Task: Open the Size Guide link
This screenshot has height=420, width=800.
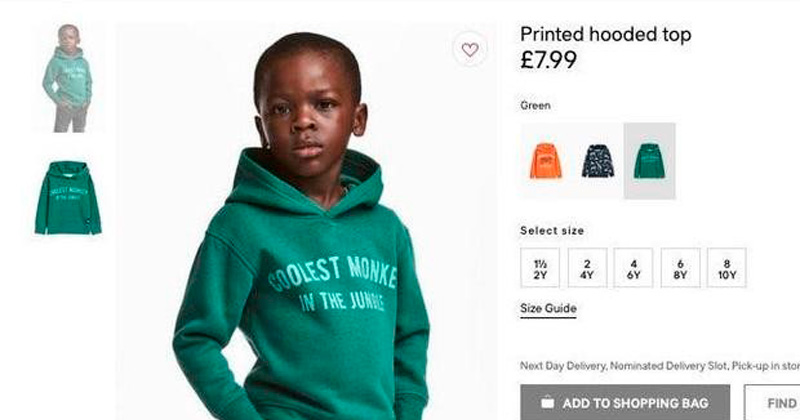Action: [548, 309]
